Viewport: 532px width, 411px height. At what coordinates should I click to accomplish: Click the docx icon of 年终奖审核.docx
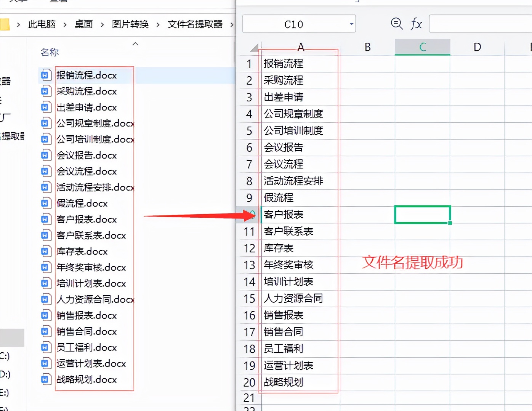45,267
